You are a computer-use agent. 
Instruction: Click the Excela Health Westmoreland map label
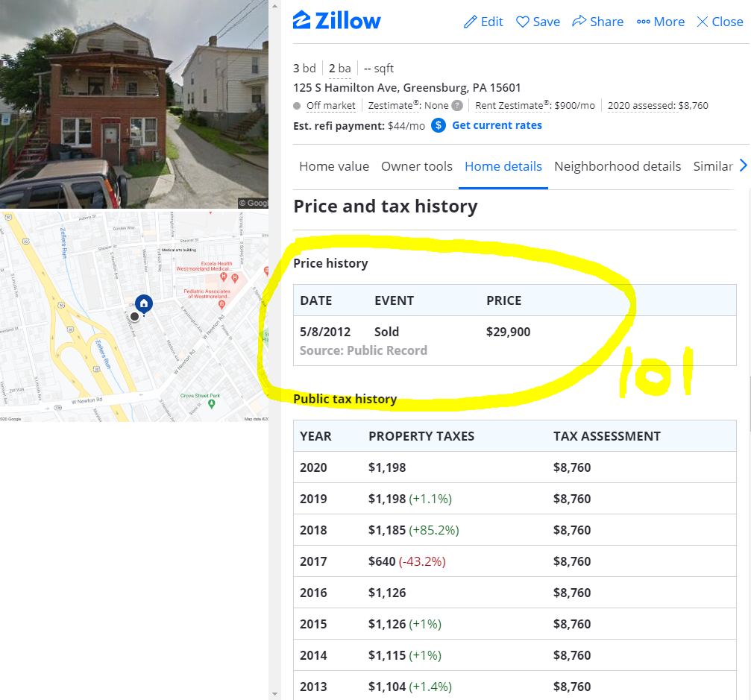(204, 266)
